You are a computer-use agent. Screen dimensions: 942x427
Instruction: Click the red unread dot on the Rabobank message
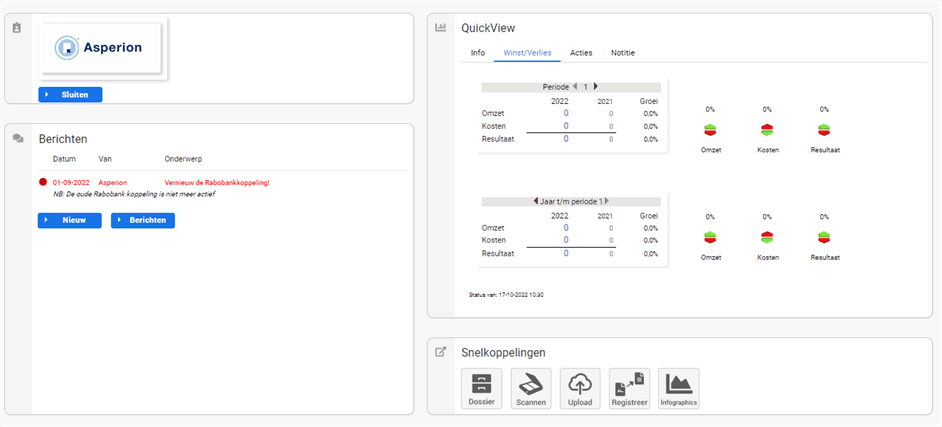[x=43, y=182]
